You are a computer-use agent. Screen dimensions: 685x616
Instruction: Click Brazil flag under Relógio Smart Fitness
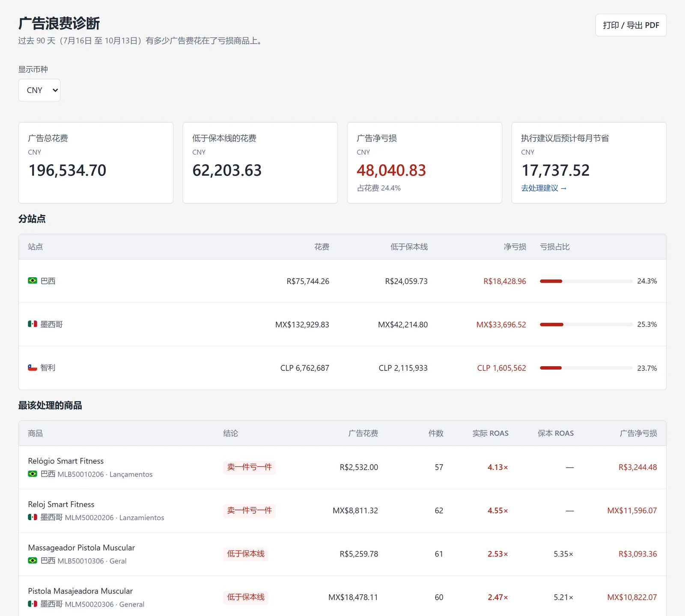point(33,474)
